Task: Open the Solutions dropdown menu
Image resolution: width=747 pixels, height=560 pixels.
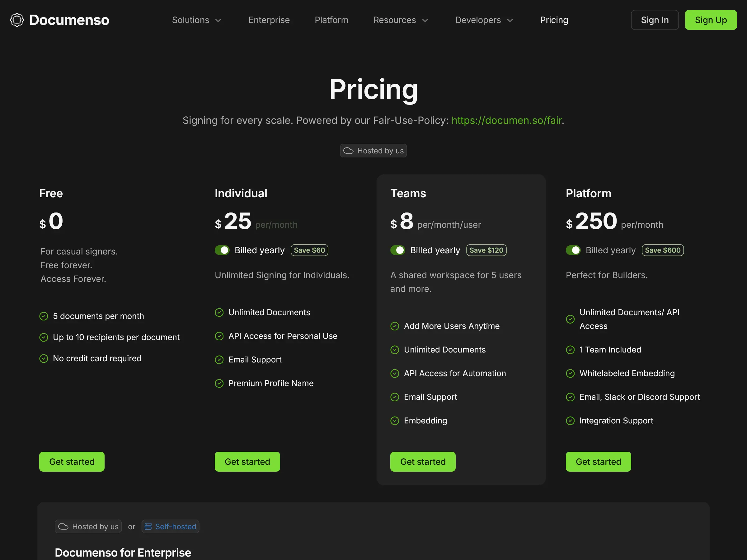Action: 196,20
